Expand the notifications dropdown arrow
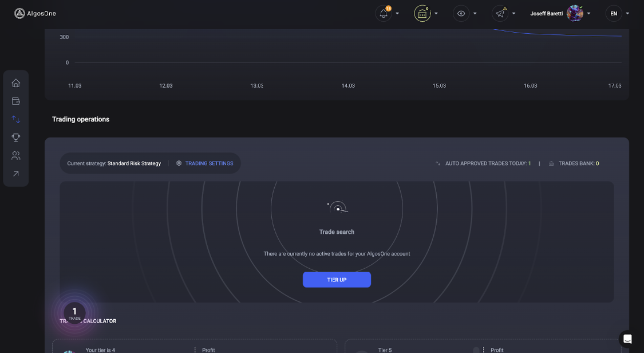The width and height of the screenshot is (644, 353). tap(397, 14)
